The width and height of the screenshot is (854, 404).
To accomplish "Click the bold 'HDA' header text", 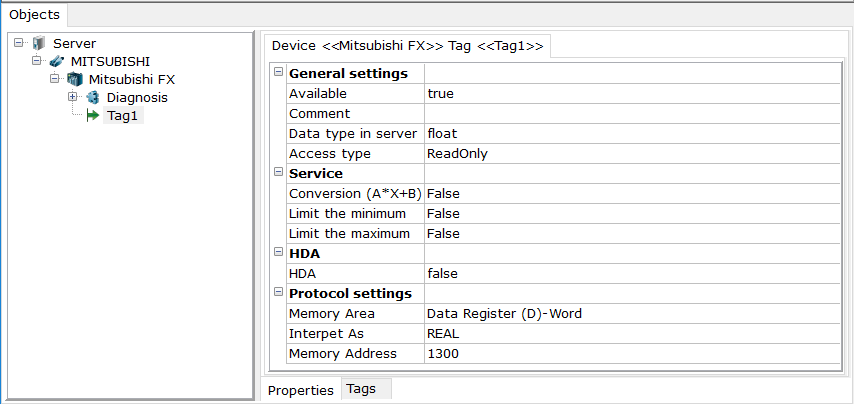I will coord(304,254).
